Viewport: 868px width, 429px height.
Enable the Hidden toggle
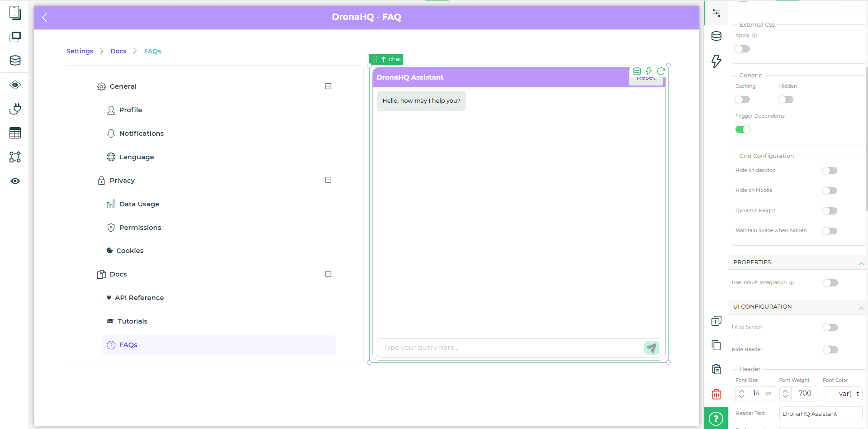[786, 100]
